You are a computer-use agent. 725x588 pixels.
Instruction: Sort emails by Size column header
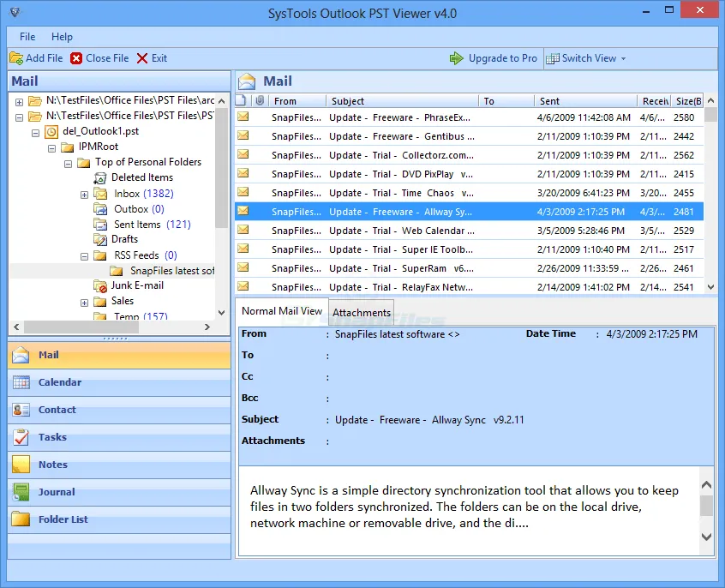click(x=687, y=101)
